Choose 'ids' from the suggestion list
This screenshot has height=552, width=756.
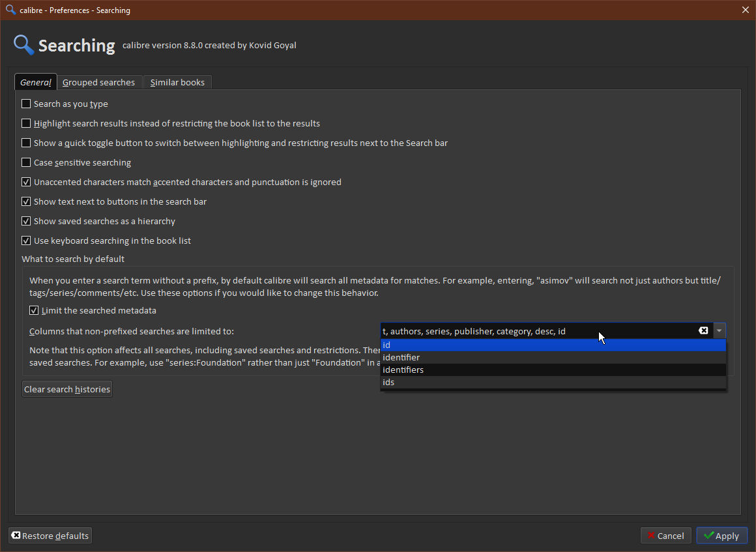553,383
